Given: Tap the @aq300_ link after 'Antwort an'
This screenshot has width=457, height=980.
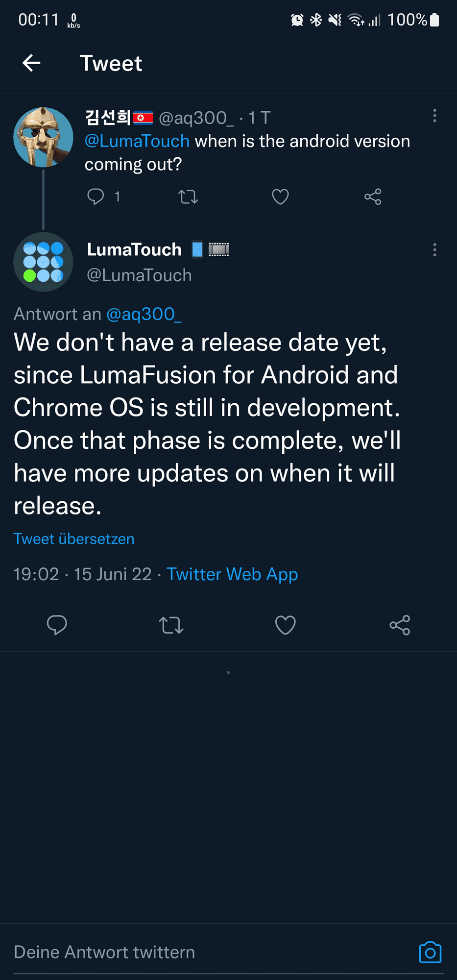Looking at the screenshot, I should 144,314.
